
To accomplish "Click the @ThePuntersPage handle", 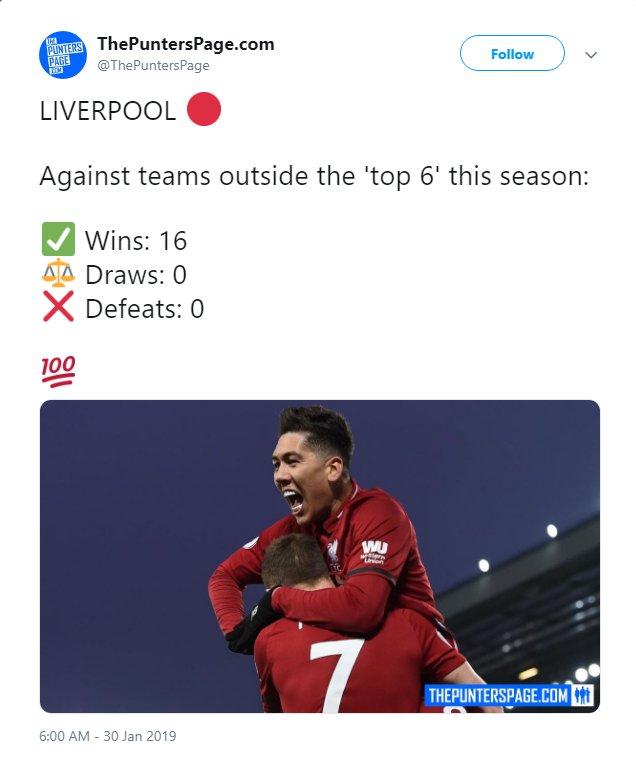I will click(153, 66).
